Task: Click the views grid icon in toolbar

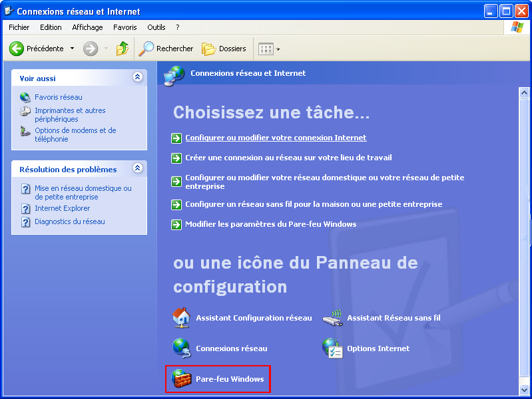Action: pos(266,49)
